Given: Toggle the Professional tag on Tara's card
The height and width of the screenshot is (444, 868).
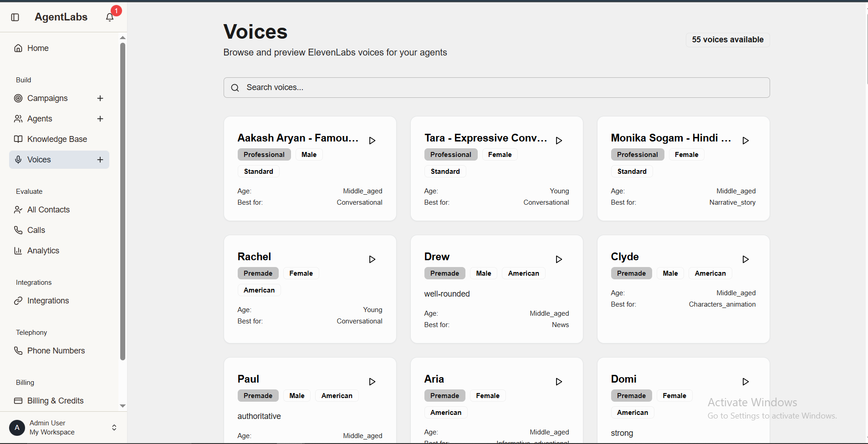Looking at the screenshot, I should click(x=450, y=154).
